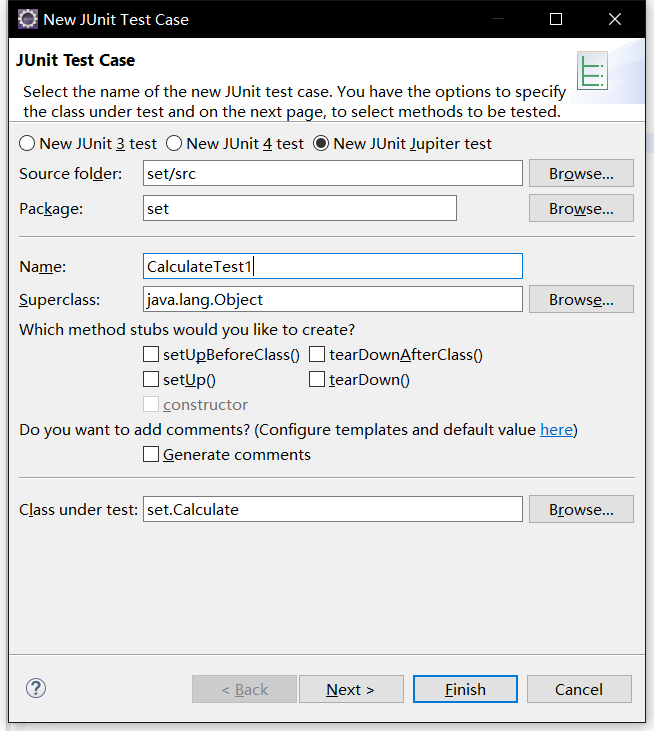
Task: Click Finish to create the test case
Action: [x=465, y=689]
